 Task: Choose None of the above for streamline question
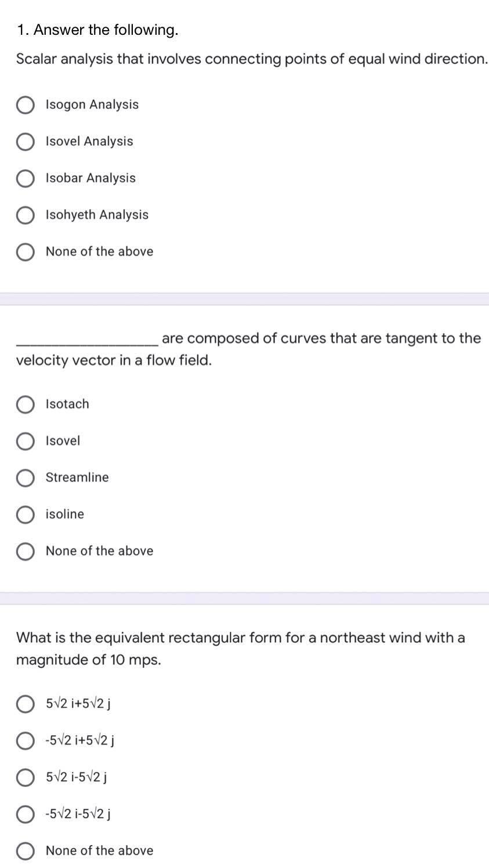pyautogui.click(x=26, y=551)
